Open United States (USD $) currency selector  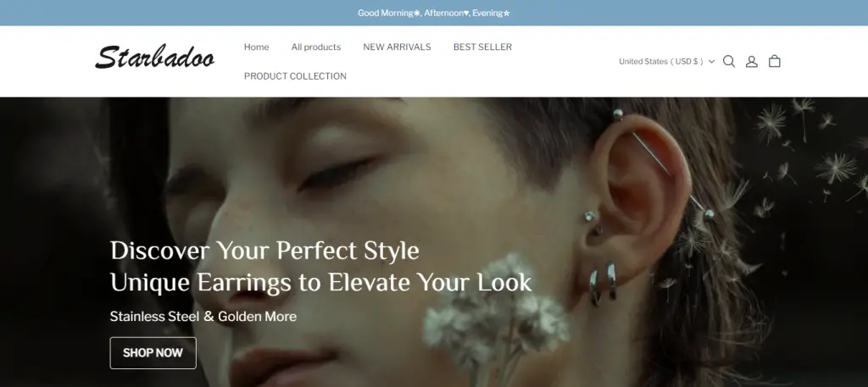click(x=666, y=61)
